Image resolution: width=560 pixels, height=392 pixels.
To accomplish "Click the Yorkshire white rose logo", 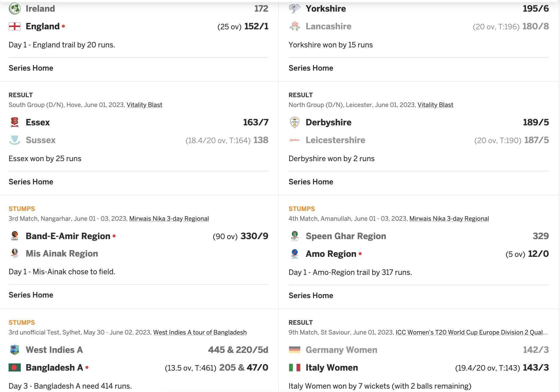I will (295, 9).
